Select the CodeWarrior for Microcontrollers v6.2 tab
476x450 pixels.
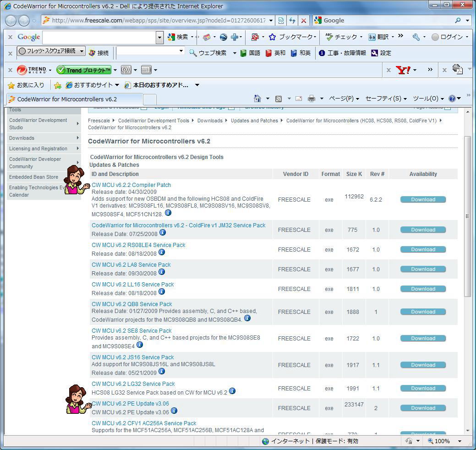(74, 99)
